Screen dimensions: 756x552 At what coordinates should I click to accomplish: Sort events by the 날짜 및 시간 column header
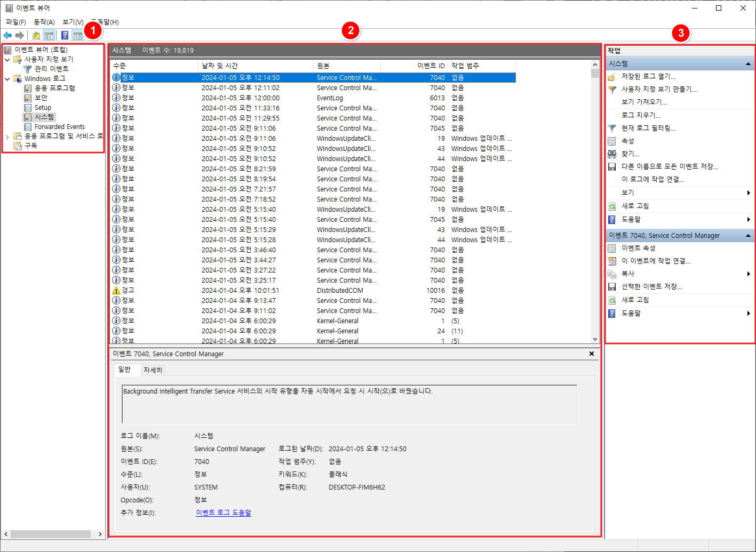tap(256, 66)
